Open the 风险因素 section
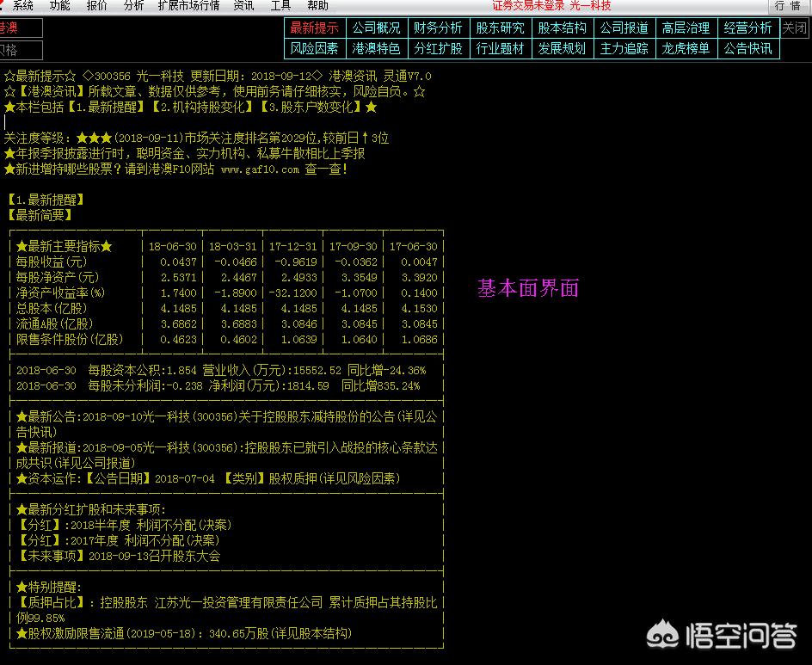Viewport: 812px width, 665px height. (x=314, y=46)
